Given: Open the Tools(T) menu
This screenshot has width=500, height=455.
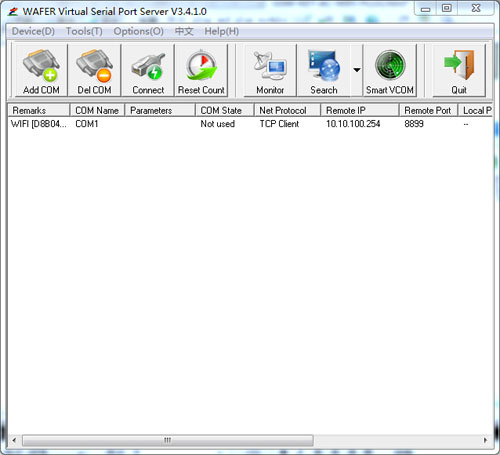Looking at the screenshot, I should [x=84, y=31].
